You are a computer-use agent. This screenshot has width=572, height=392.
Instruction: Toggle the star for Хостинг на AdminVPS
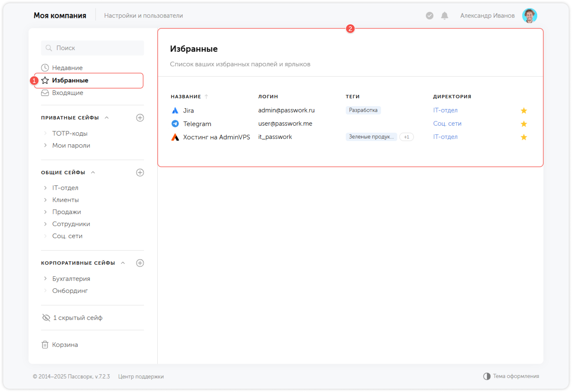524,137
